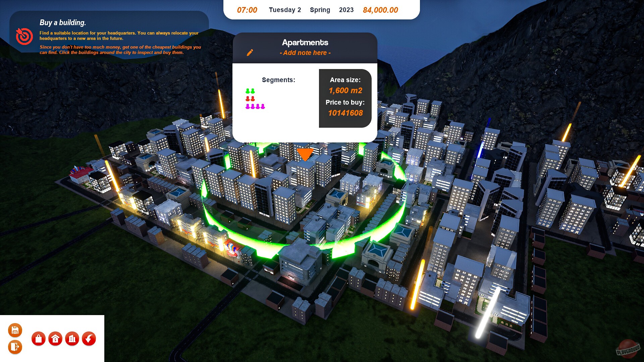This screenshot has width=644, height=362.
Task: Click the orange save game icon
Action: point(15,330)
